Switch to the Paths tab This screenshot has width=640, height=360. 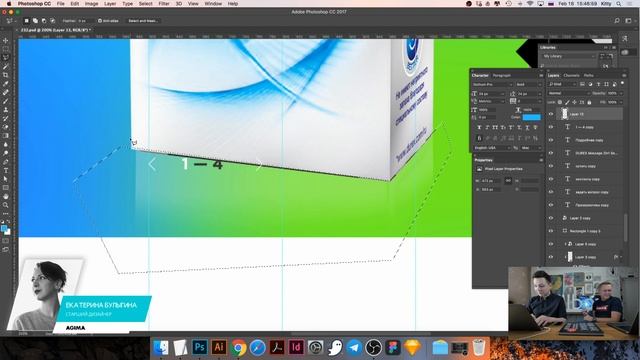click(x=589, y=76)
